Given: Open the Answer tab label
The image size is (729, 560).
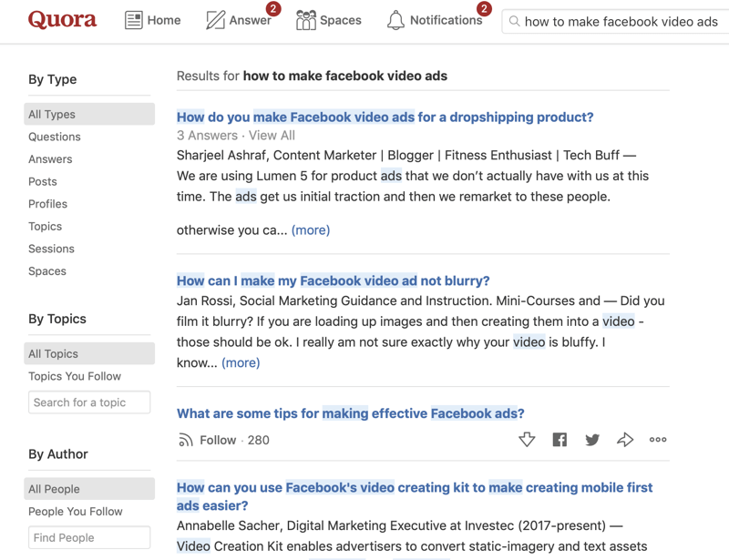Looking at the screenshot, I should pyautogui.click(x=250, y=20).
